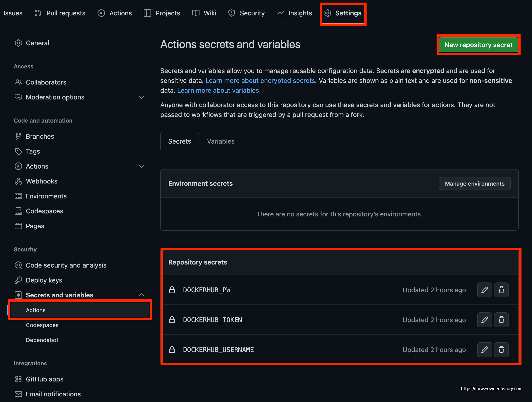Delete the DOCKERHUB_USERNAME secret trash icon
Image resolution: width=532 pixels, height=402 pixels.
click(x=501, y=349)
